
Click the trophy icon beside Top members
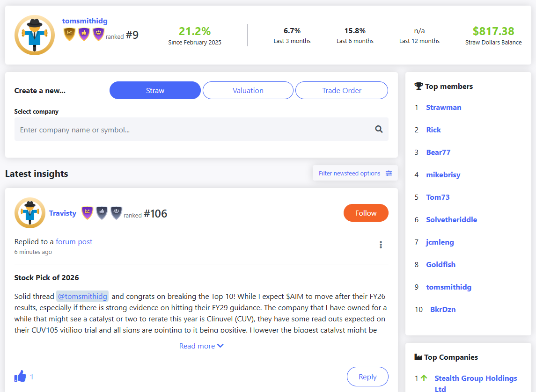(x=419, y=86)
